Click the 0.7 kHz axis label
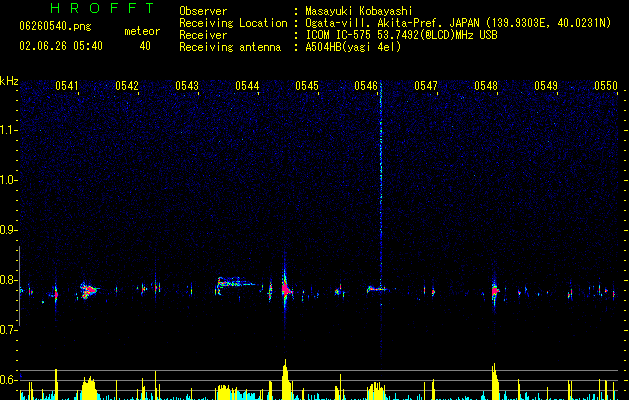 [x=9, y=330]
